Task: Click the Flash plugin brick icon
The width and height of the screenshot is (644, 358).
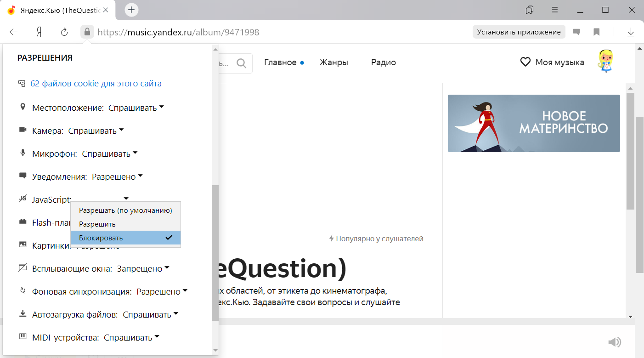Action: [x=23, y=222]
